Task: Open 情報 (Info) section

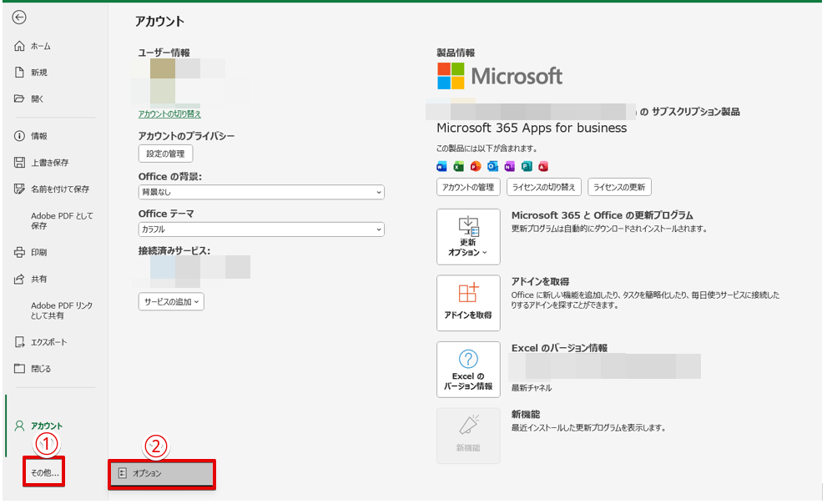Action: (x=38, y=136)
